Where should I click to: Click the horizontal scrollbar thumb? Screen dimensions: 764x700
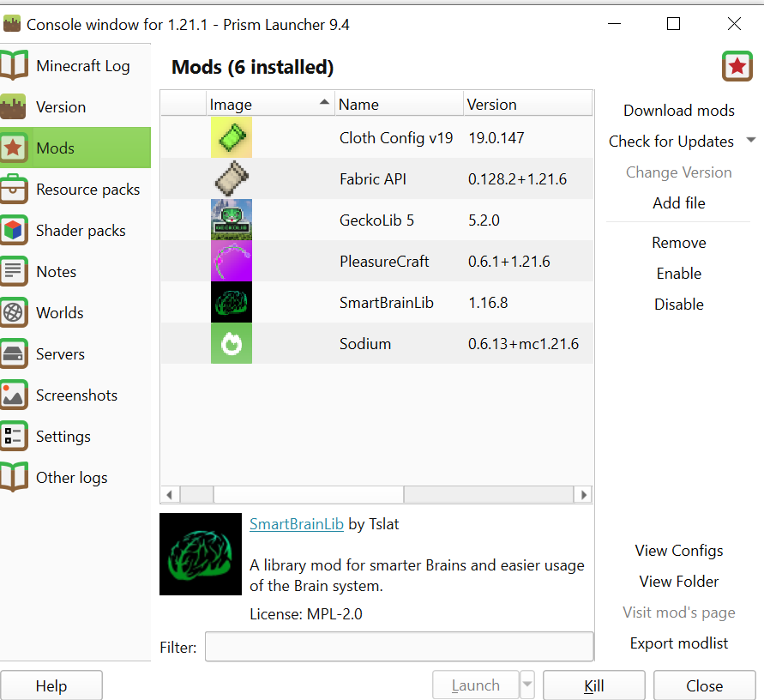tap(309, 495)
